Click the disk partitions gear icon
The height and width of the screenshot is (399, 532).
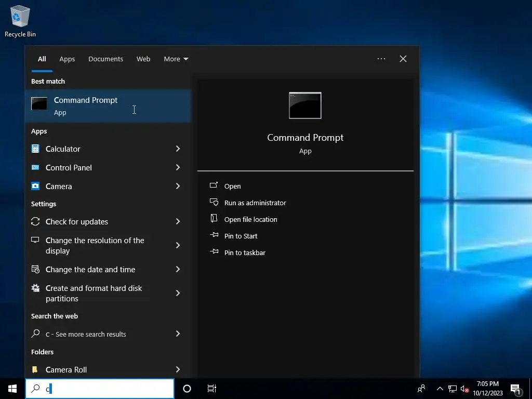[x=35, y=288]
